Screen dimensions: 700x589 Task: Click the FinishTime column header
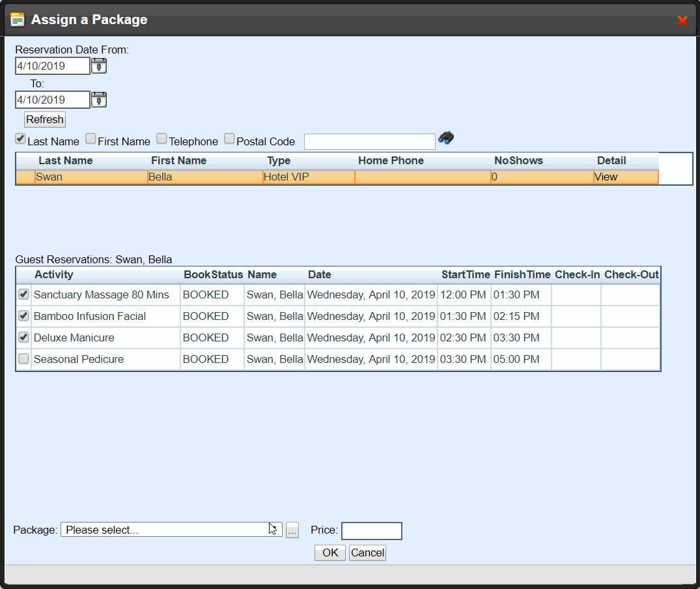coord(522,275)
